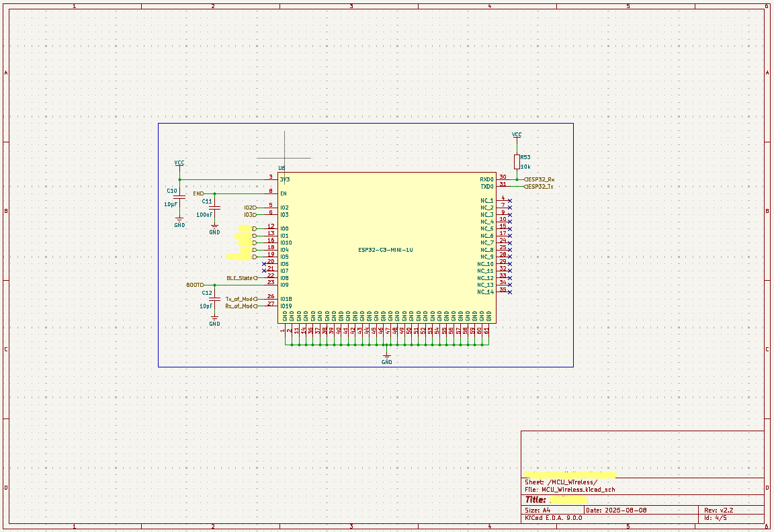Click the IO19 pin name
774x532 pixels.
pos(286,306)
